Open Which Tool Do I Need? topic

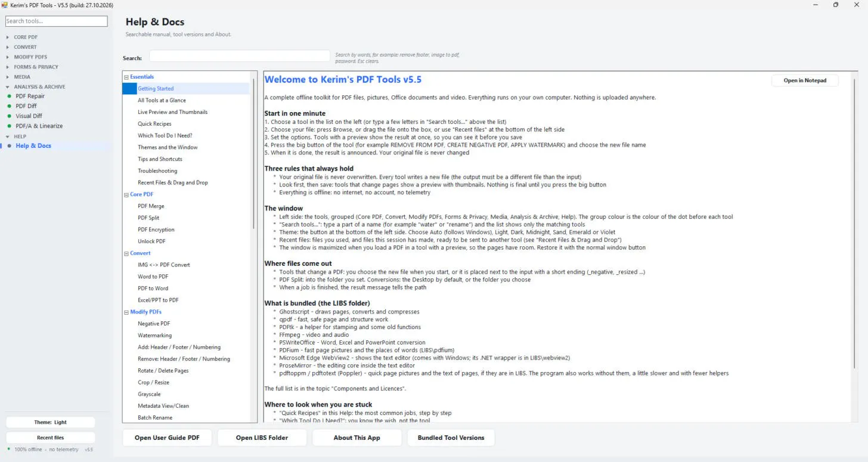(165, 135)
